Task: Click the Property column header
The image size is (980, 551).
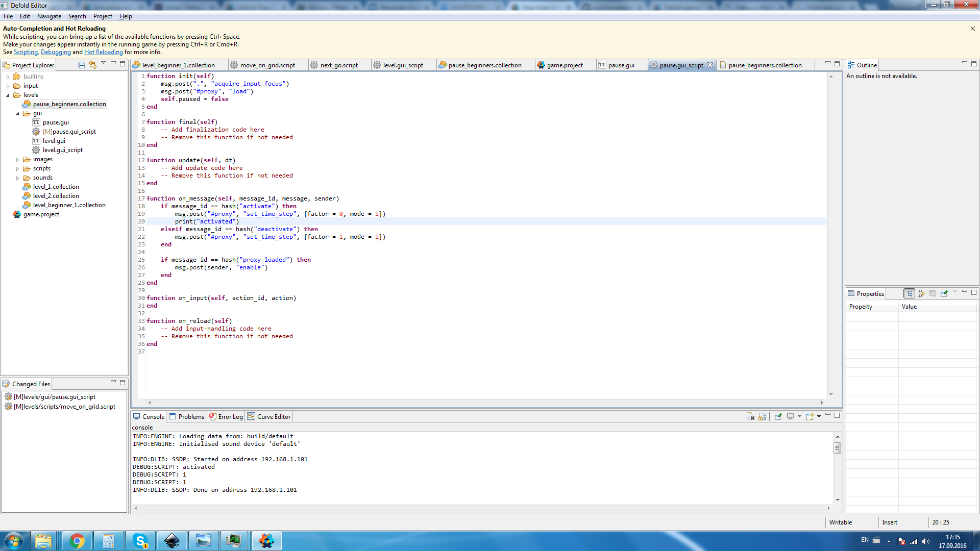Action: coord(872,307)
